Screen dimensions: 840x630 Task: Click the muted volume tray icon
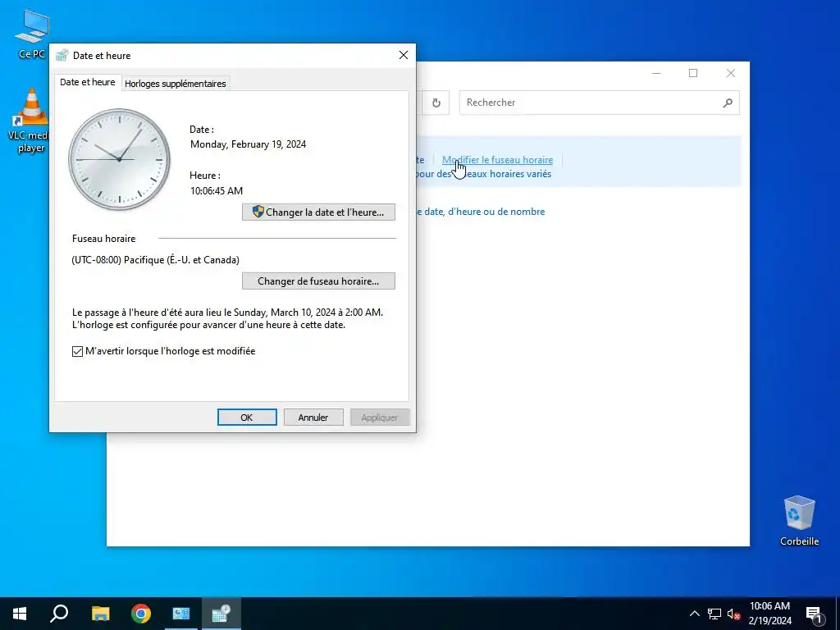pos(733,614)
